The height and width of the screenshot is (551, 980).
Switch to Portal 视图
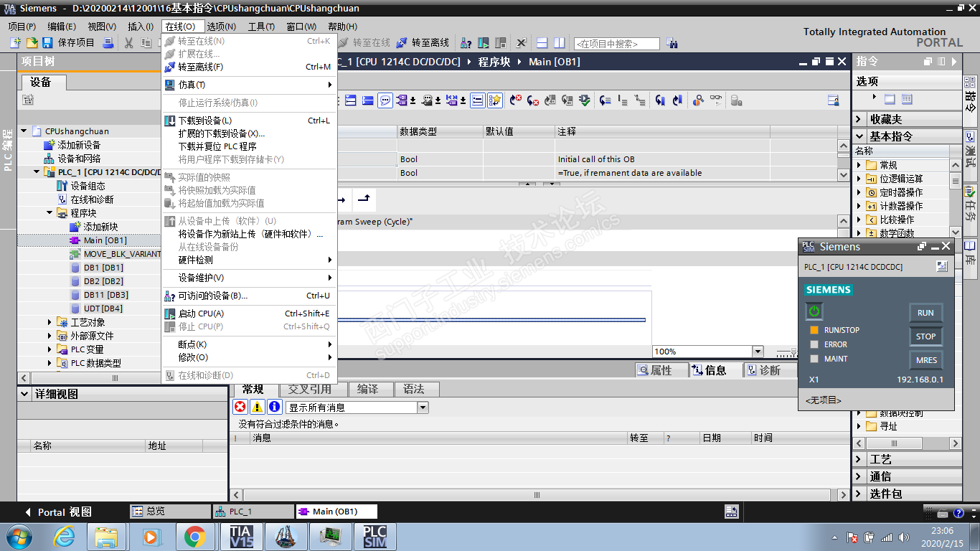tap(59, 512)
